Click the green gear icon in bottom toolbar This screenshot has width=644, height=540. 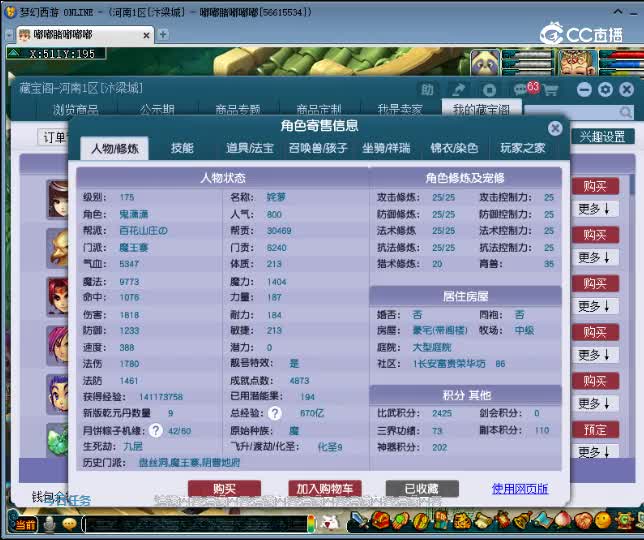624,521
